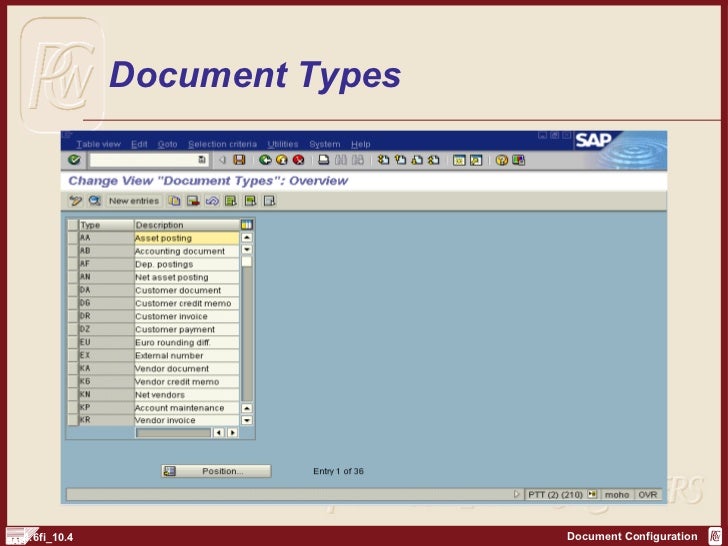Click scroll-up arrow beside Asset posting row
The width and height of the screenshot is (728, 546).
247,238
